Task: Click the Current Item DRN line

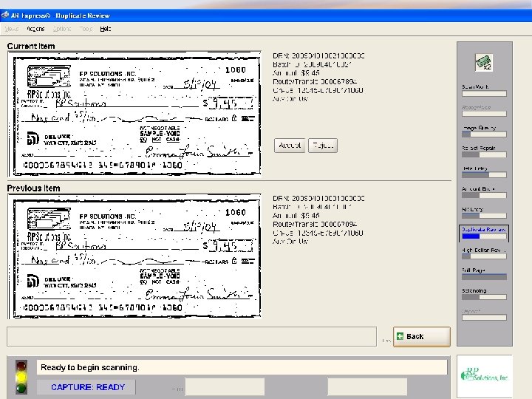Action: pyautogui.click(x=318, y=55)
